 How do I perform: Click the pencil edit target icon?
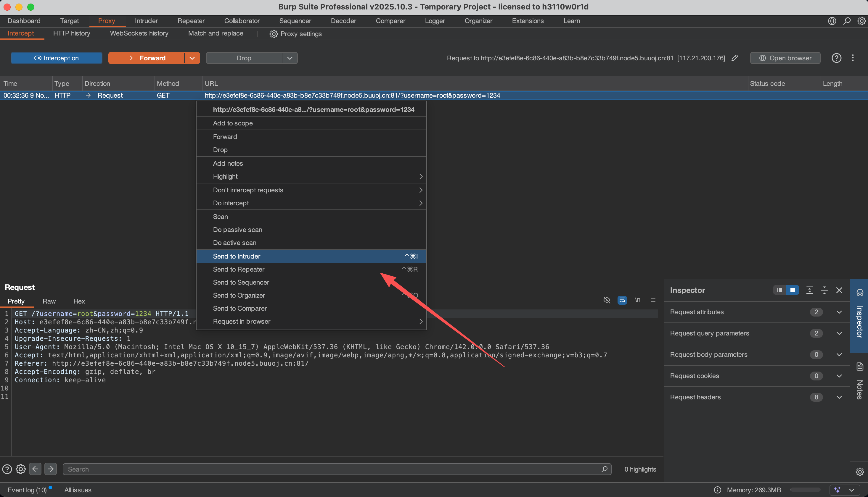[x=735, y=58]
